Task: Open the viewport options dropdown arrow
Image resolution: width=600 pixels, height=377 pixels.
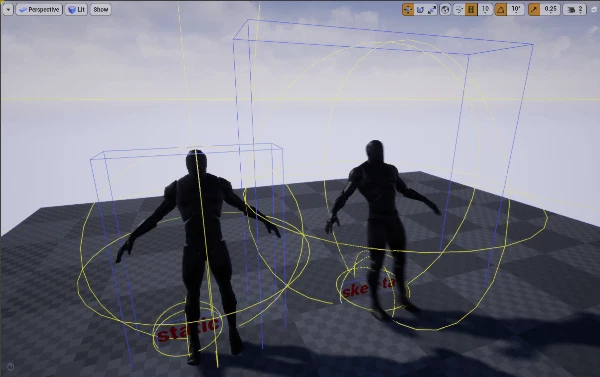Action: [8, 10]
